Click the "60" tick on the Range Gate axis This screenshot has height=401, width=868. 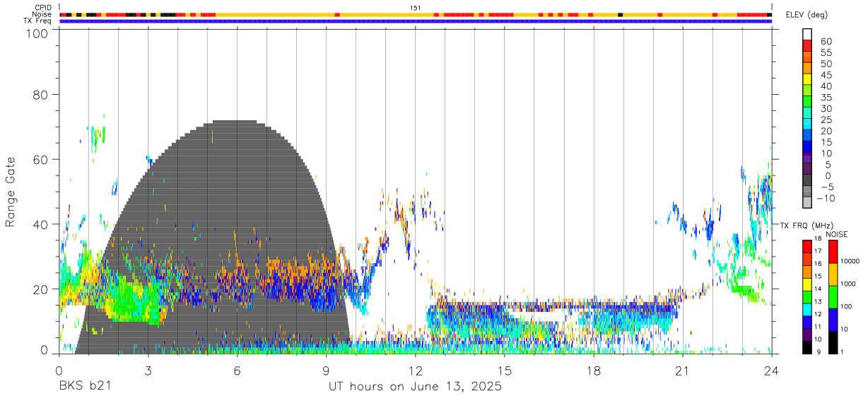(40, 160)
